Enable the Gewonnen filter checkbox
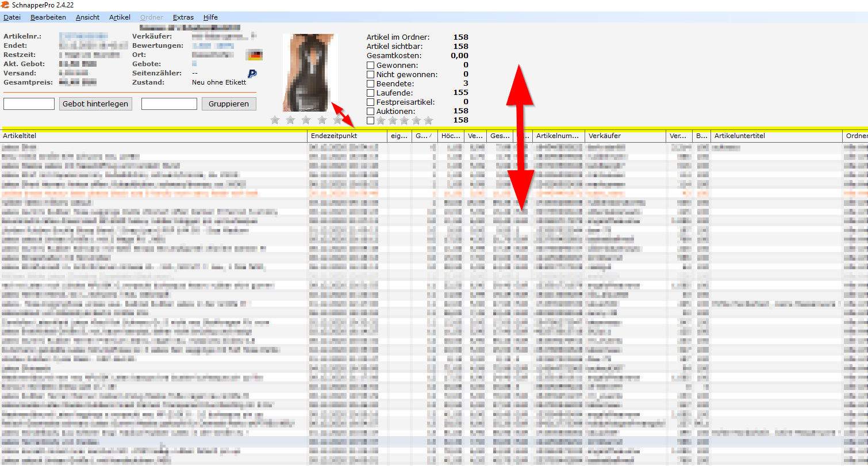The height and width of the screenshot is (466, 868). [370, 65]
